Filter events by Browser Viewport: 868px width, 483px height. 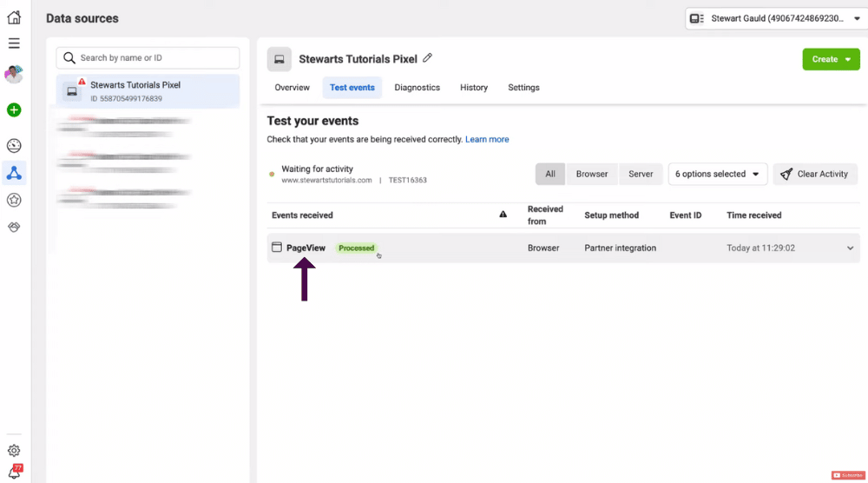[x=592, y=174]
